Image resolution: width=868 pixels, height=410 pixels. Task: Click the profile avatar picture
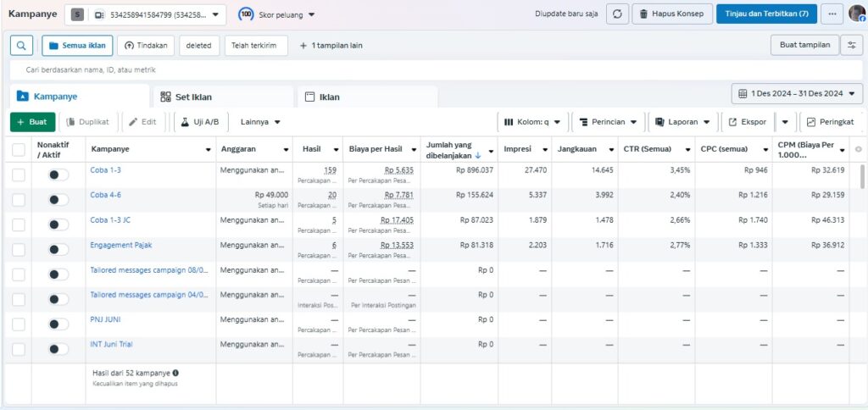(x=856, y=14)
